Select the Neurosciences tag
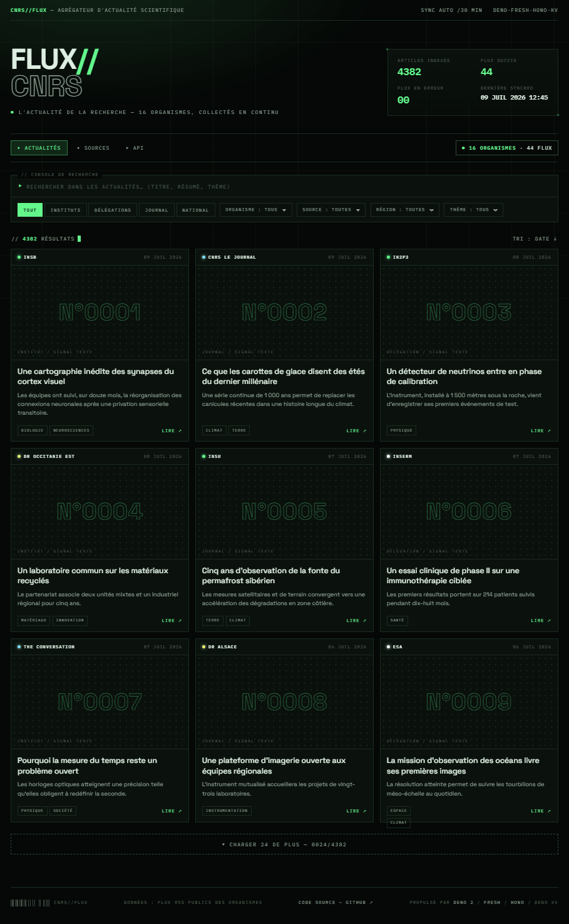Viewport: 569px width, 924px height. pos(71,430)
